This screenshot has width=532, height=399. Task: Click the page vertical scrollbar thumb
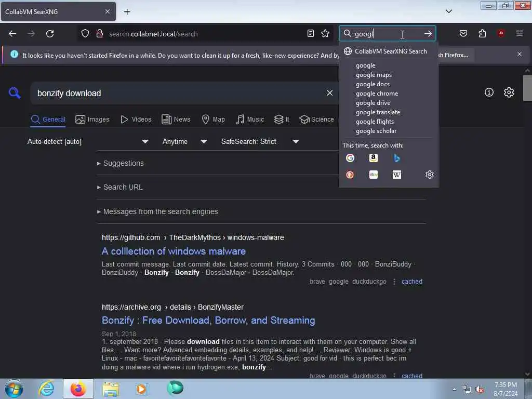click(x=527, y=88)
